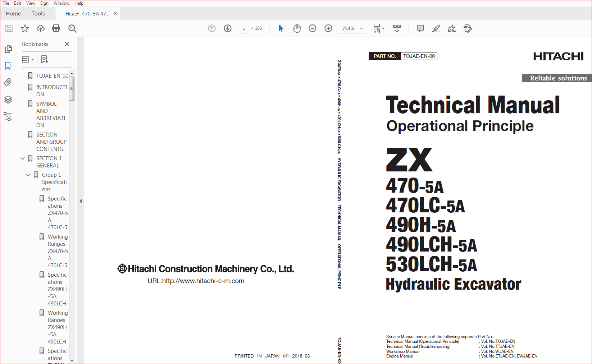Click bookmarks panel scroll down arrow
This screenshot has height=364, width=592.
pos(72,361)
